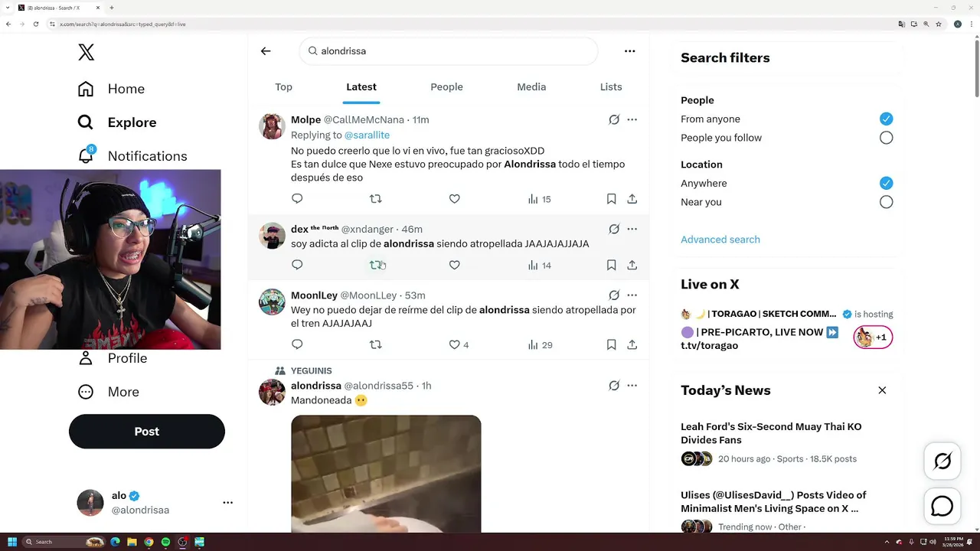This screenshot has height=551, width=980.
Task: Open Leah Ford's Muay Thai KO news
Action: tap(786, 442)
